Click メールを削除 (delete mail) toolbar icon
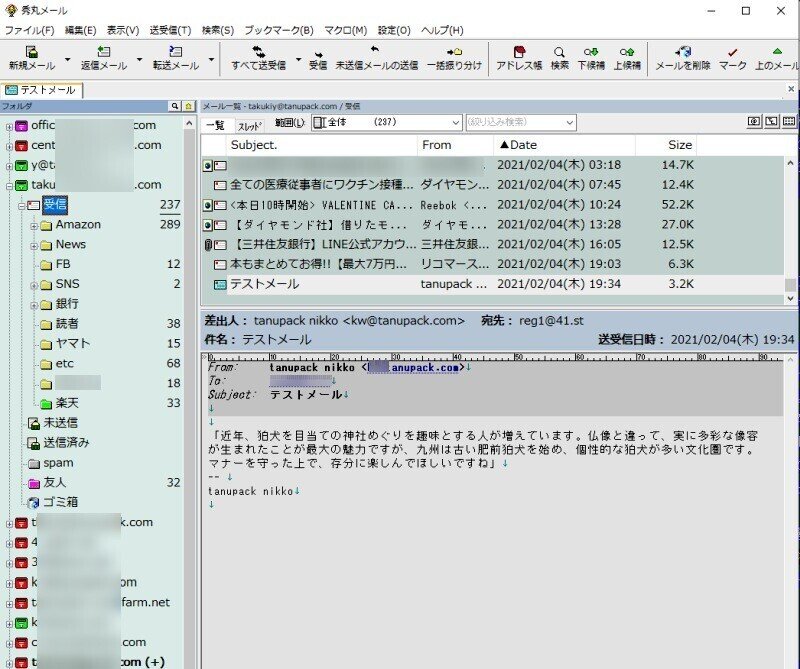 [683, 52]
